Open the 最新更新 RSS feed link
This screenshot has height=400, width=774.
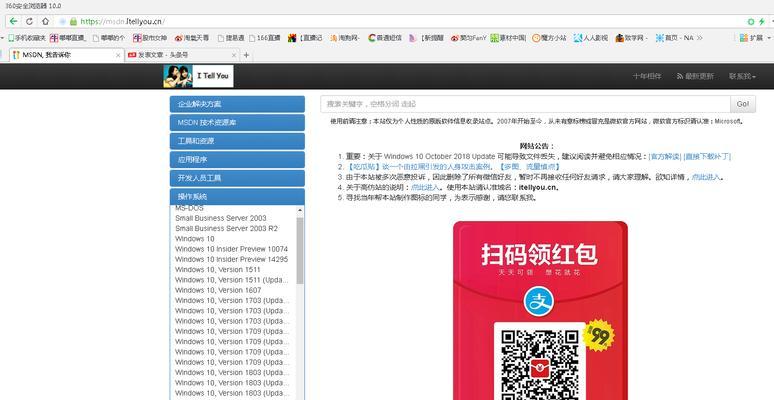(x=695, y=76)
